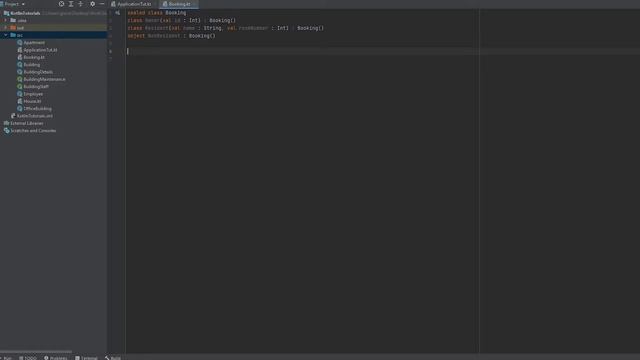Select the KotlinTutorials project root
Viewport: 640px width, 360px height.
coord(25,13)
